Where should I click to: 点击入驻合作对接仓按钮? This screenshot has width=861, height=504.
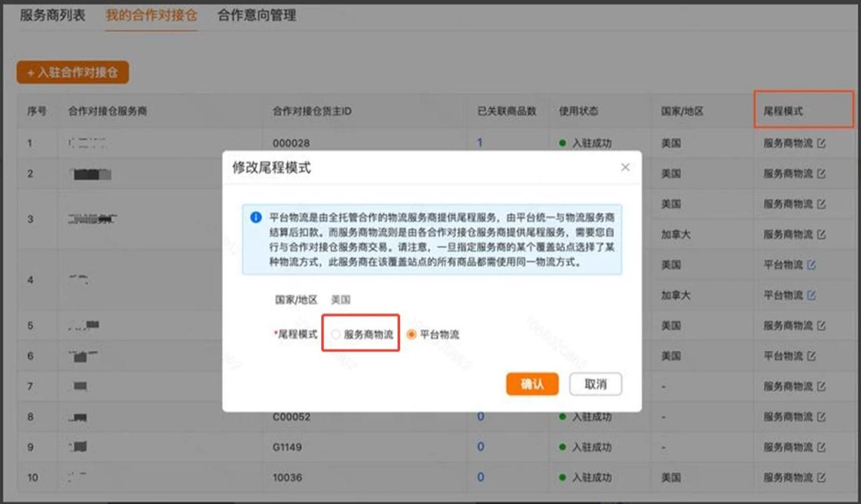(72, 72)
